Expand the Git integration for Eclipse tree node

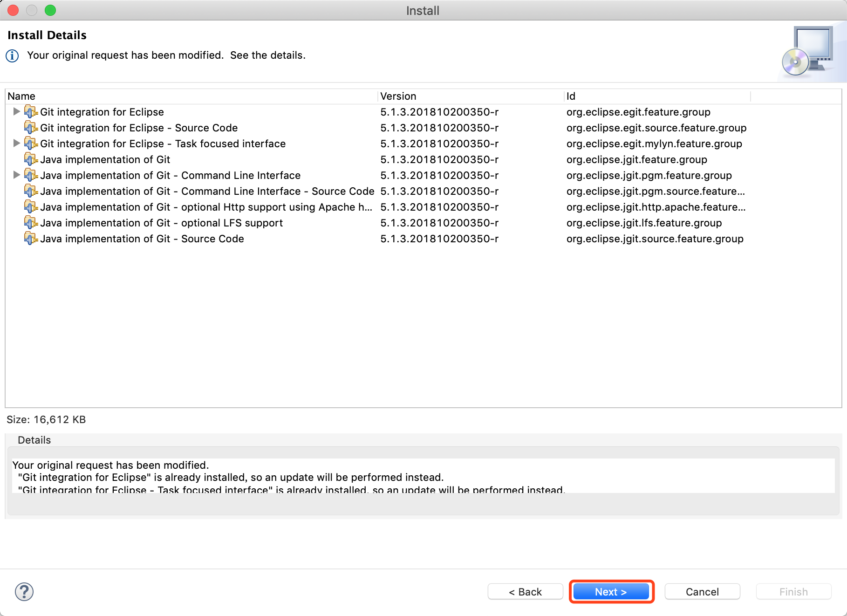click(16, 111)
